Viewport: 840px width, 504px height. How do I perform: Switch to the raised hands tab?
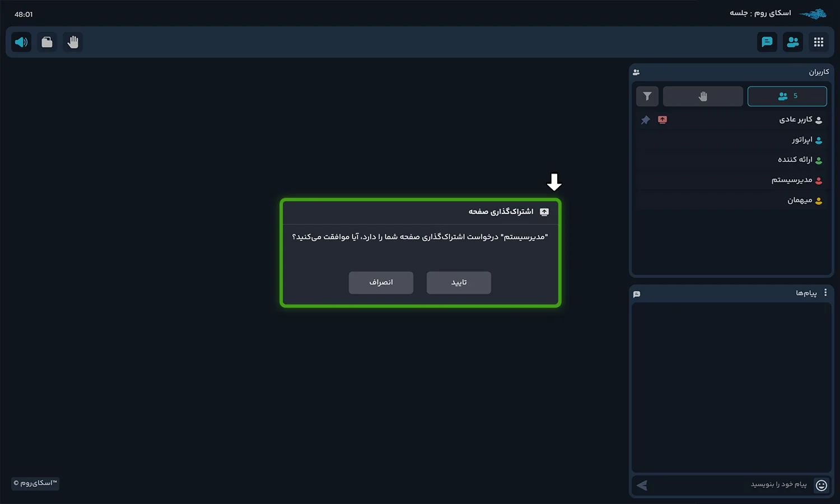point(703,96)
